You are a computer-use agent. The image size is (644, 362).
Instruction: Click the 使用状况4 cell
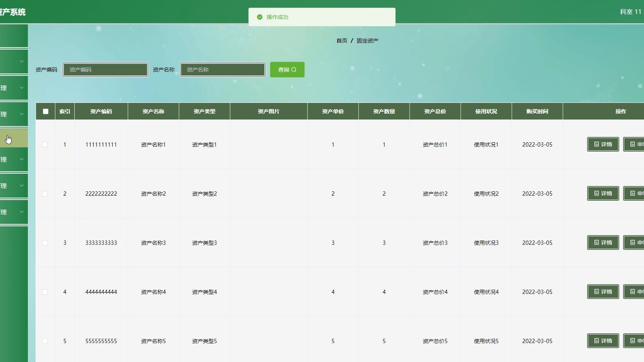point(486,292)
